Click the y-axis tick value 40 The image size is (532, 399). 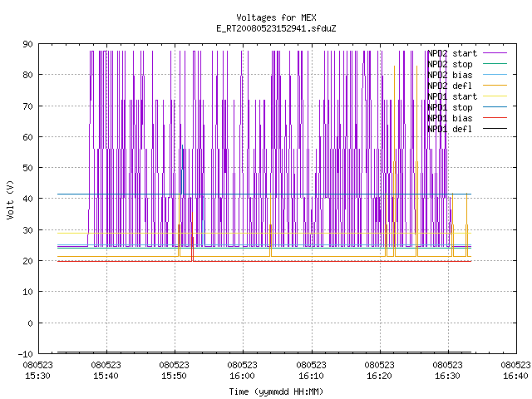(x=27, y=199)
